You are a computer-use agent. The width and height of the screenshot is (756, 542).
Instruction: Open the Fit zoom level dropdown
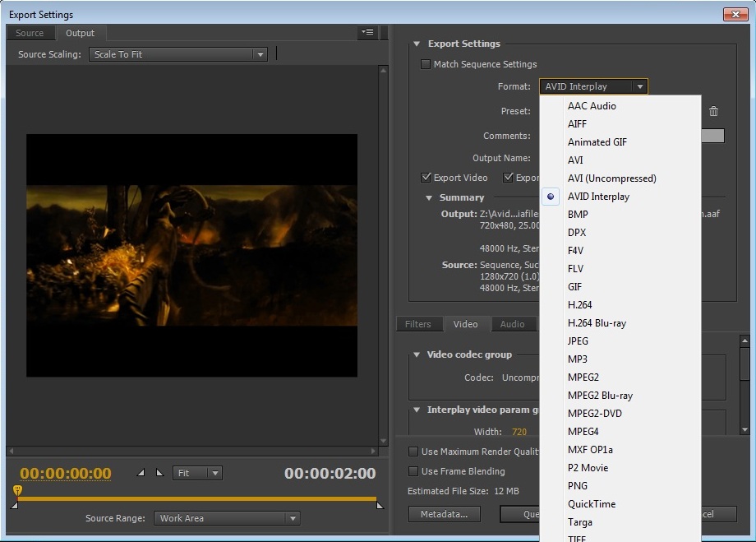pyautogui.click(x=197, y=473)
